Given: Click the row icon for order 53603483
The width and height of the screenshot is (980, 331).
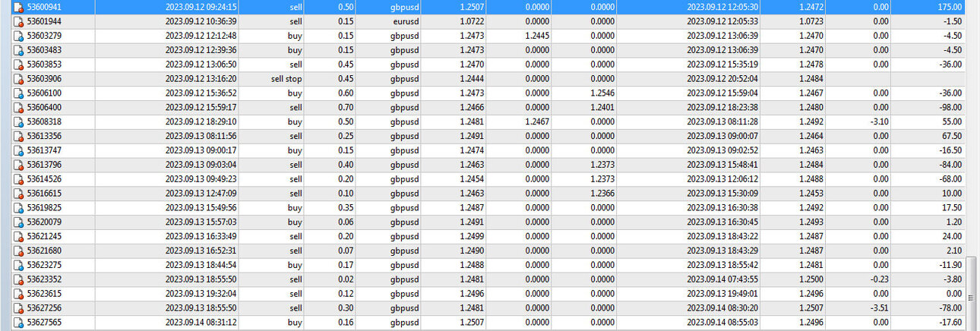Looking at the screenshot, I should pos(18,50).
